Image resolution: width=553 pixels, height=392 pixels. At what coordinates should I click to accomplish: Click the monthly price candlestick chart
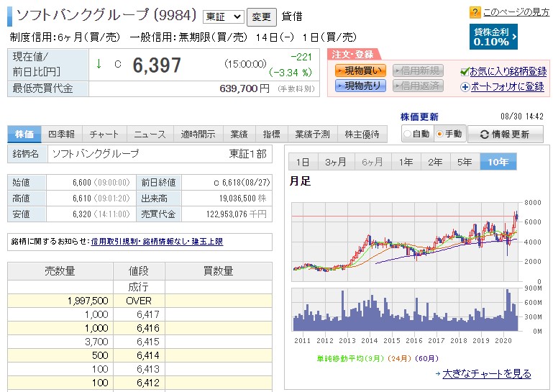coord(406,242)
